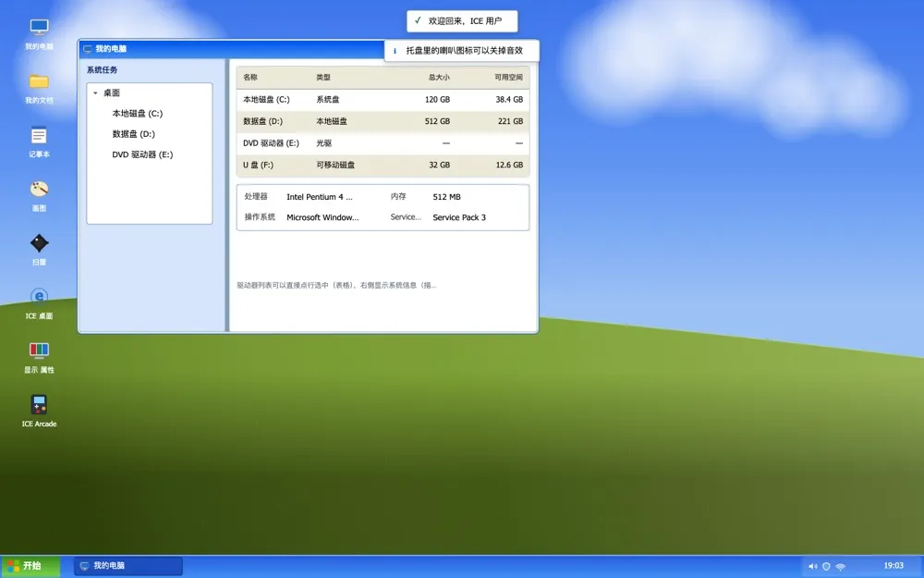Sort by the 名称 column header

250,78
